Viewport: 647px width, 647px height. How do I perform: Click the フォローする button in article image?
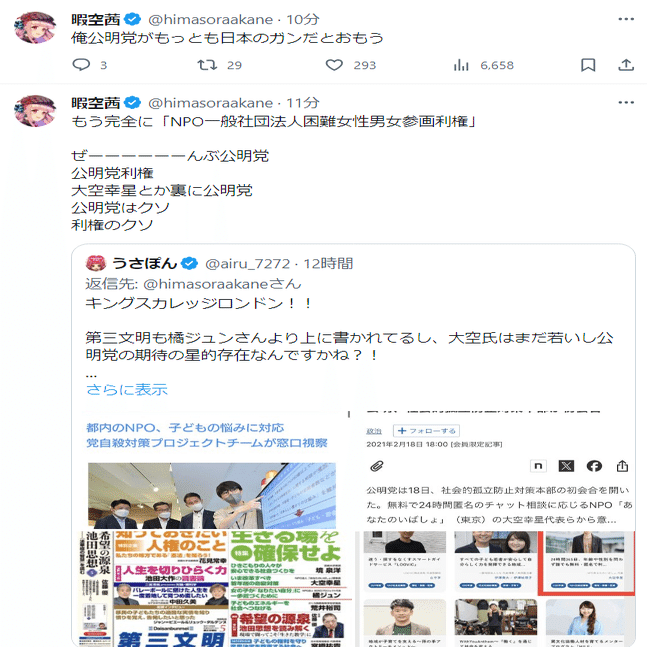pyautogui.click(x=426, y=431)
